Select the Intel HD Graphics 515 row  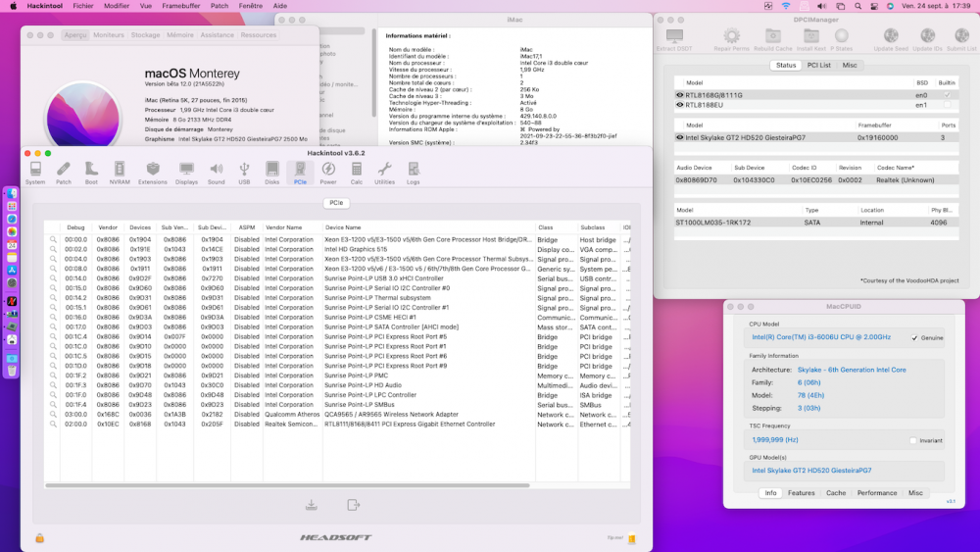click(337, 249)
